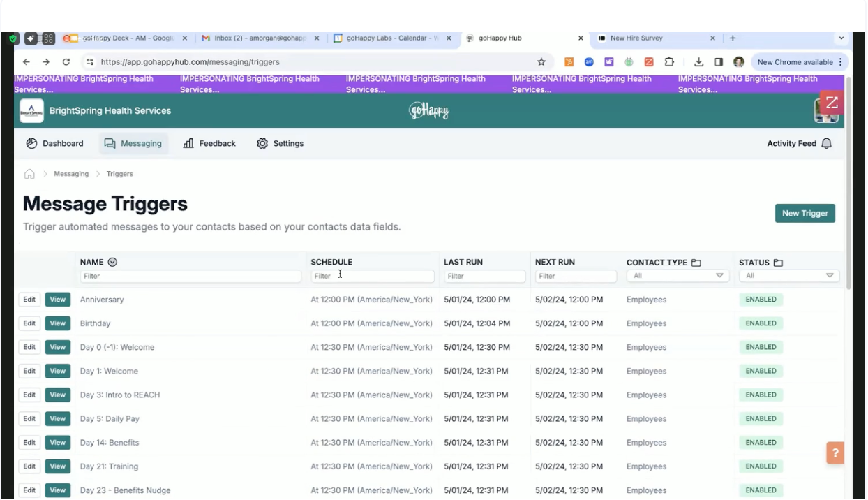This screenshot has width=868, height=500.
Task: Toggle ENABLED status for Day 1: Welcome
Action: tap(760, 371)
